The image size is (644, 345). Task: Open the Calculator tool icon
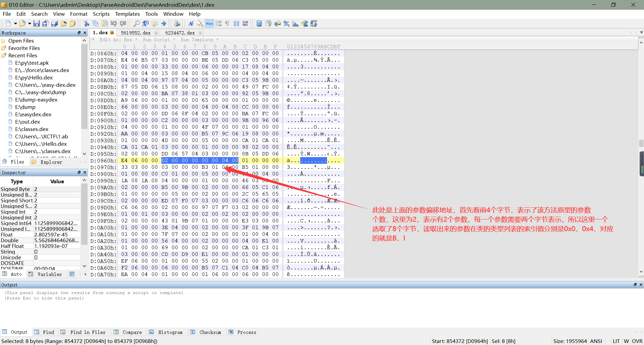pos(259,23)
